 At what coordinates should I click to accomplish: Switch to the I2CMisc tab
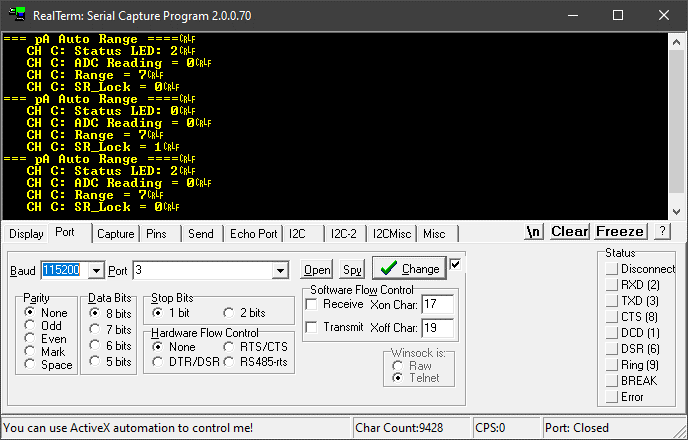(392, 234)
